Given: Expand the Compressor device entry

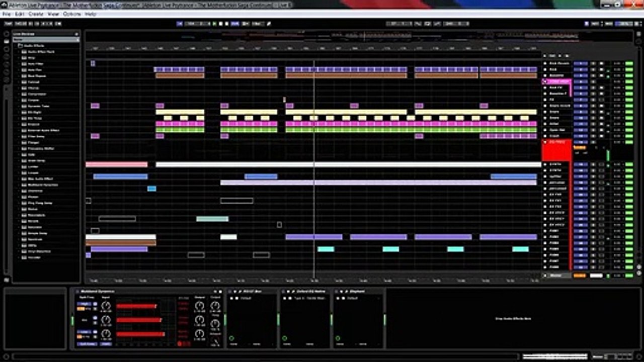Looking at the screenshot, I should [19, 94].
